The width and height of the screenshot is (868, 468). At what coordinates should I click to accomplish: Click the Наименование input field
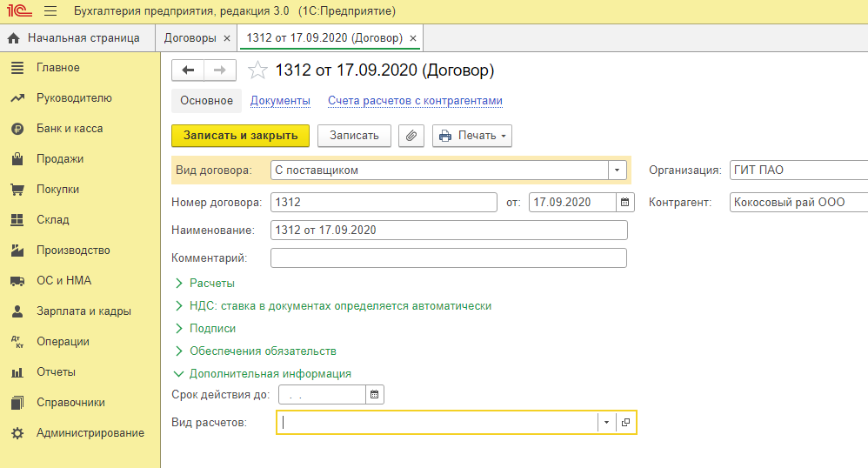(x=449, y=230)
